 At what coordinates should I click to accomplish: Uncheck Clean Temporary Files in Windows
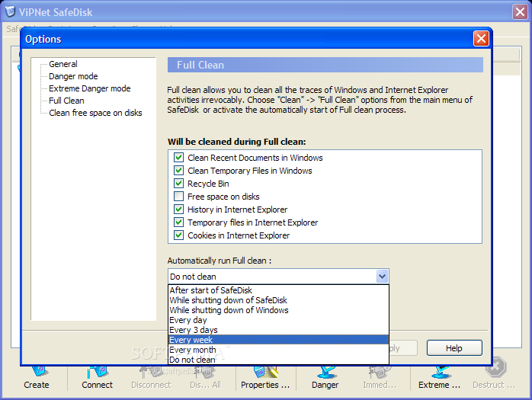pyautogui.click(x=179, y=171)
